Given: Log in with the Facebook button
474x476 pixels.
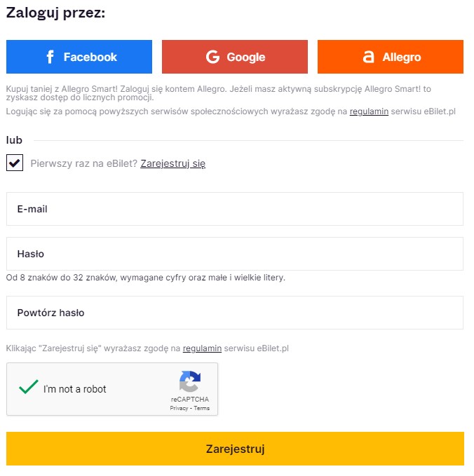Looking at the screenshot, I should (79, 57).
